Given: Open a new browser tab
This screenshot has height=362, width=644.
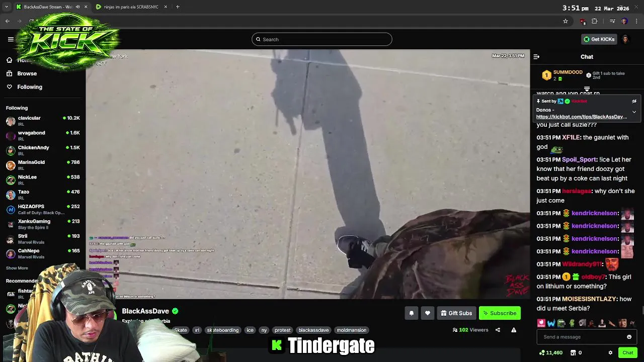Looking at the screenshot, I should 178,7.
